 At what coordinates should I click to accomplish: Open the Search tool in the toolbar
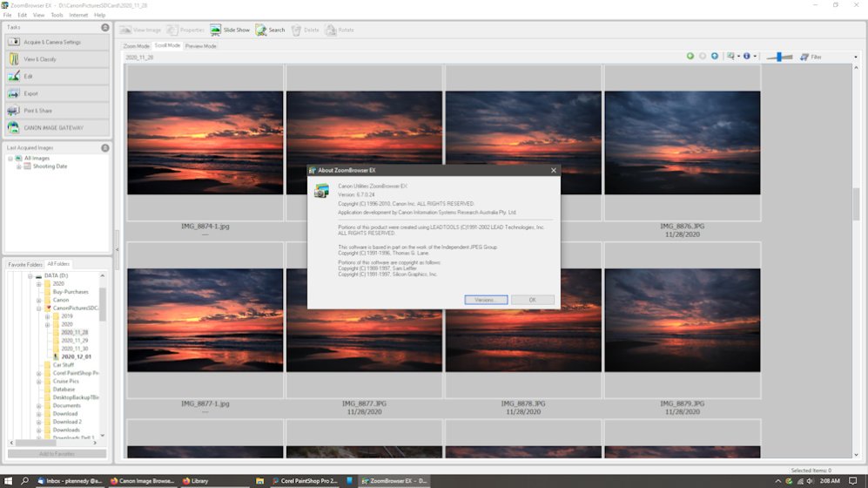click(x=270, y=30)
